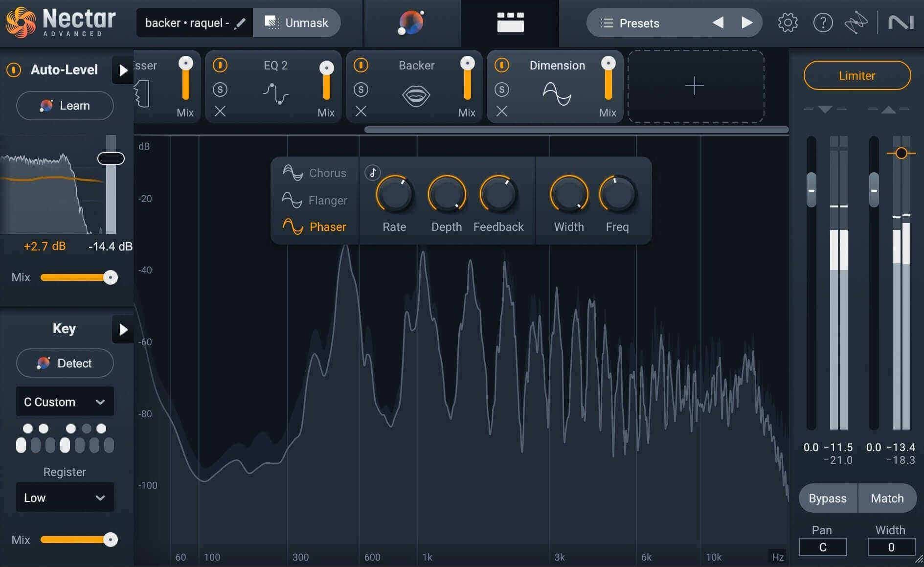Open the settings gear

[x=788, y=23]
